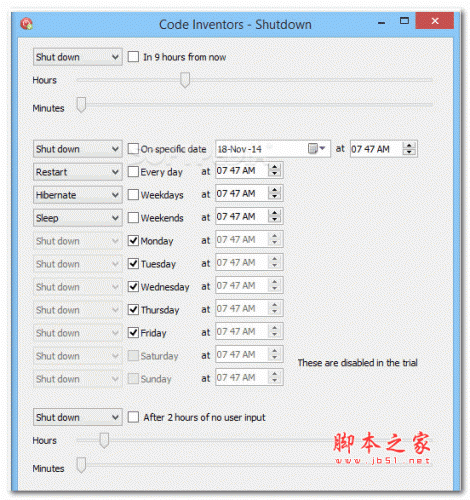This screenshot has height=500, width=470.
Task: Click the 18-Nov-14 date field
Action: tap(273, 149)
